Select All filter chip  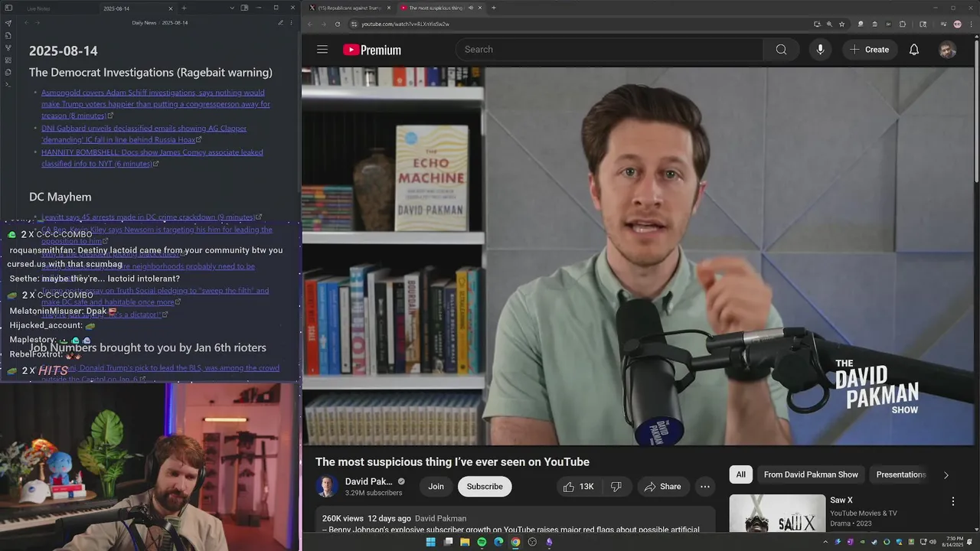click(x=740, y=474)
